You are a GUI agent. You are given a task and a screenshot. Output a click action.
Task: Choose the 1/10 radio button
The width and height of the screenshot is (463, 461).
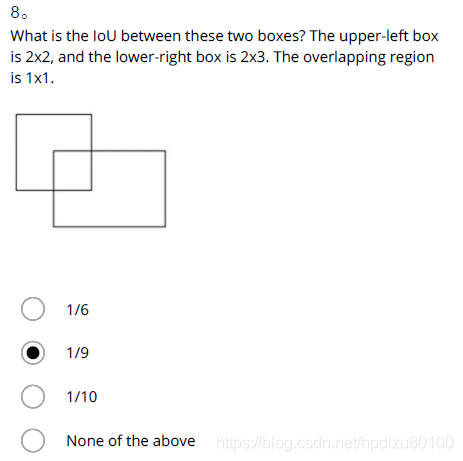[x=33, y=397]
